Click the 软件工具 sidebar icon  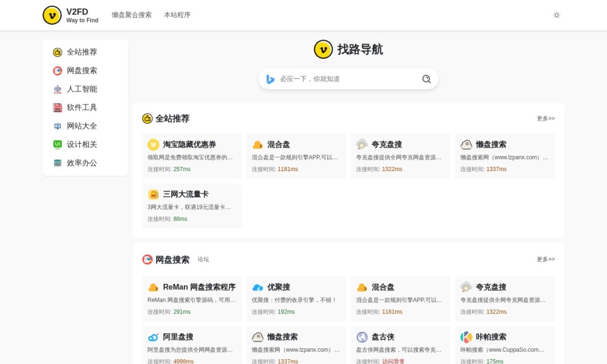pyautogui.click(x=58, y=108)
